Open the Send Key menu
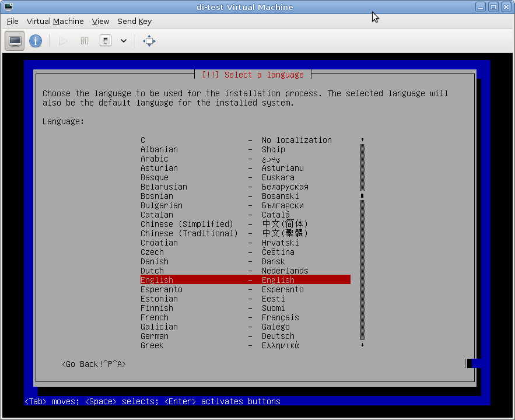 click(134, 22)
